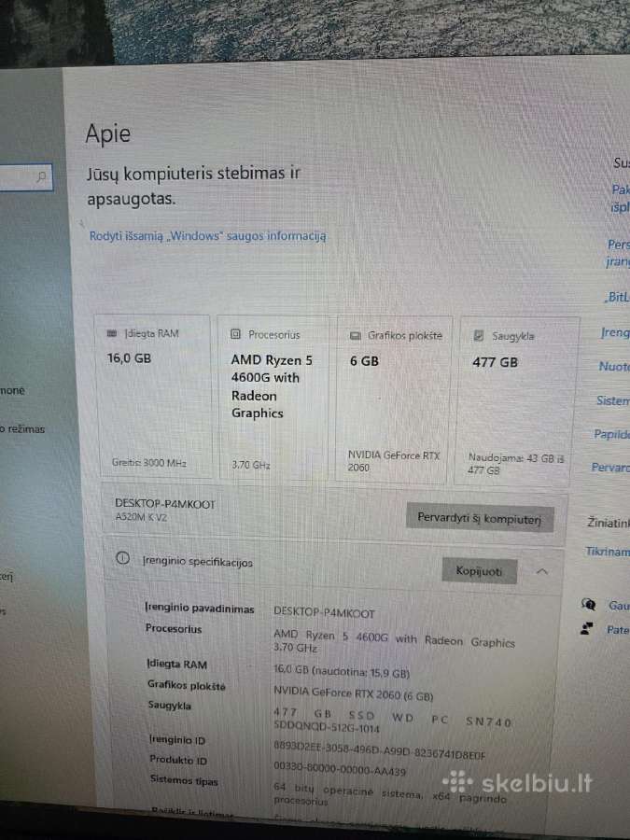Click the Greitis: 3000 MHz text
Image resolution: width=630 pixels, height=840 pixels.
coord(149,462)
